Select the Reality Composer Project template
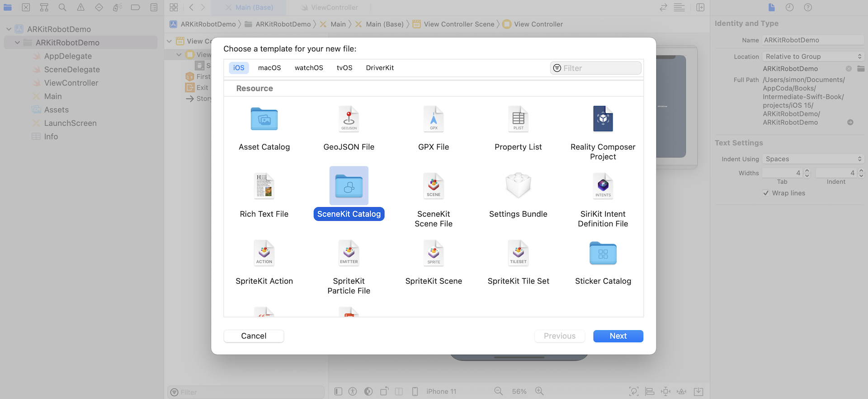This screenshot has width=868, height=399. (603, 119)
